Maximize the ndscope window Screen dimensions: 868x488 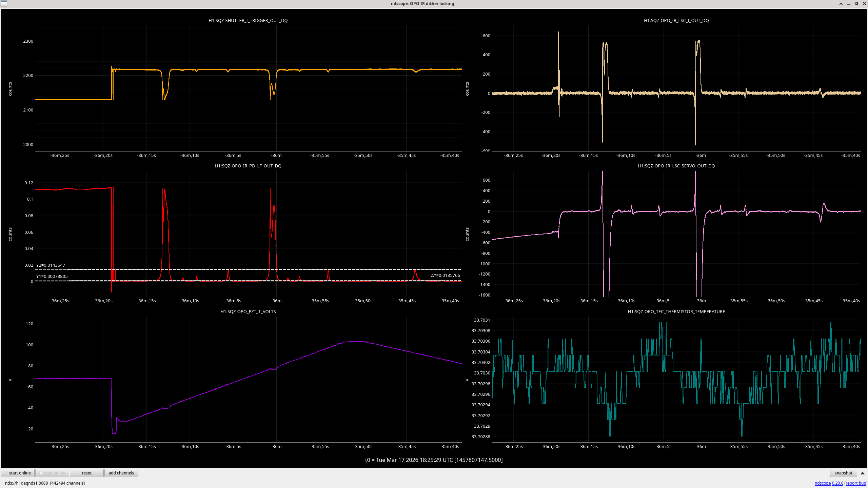pyautogui.click(x=856, y=4)
